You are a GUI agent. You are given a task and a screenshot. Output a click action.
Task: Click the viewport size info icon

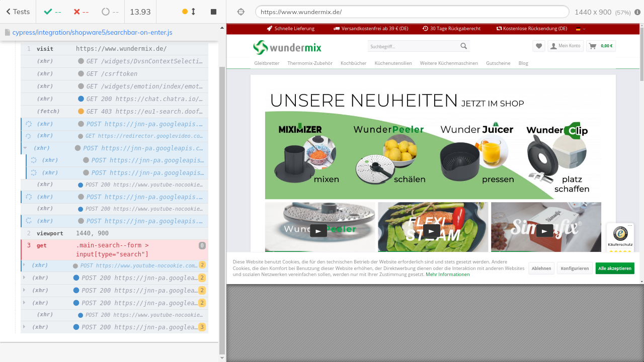pos(637,12)
